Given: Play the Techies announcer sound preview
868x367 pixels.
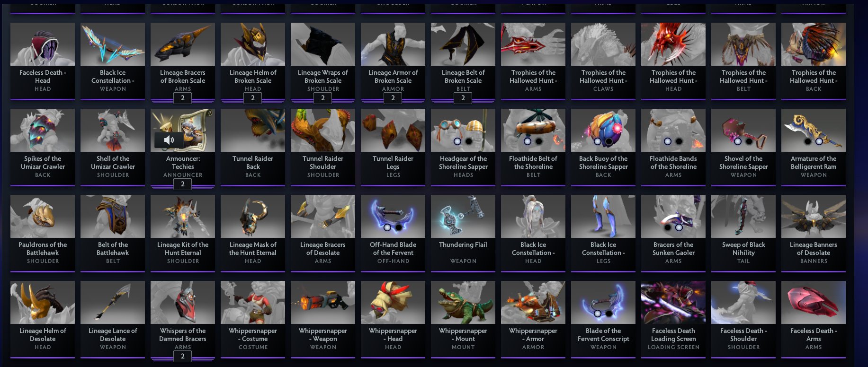Looking at the screenshot, I should [169, 140].
